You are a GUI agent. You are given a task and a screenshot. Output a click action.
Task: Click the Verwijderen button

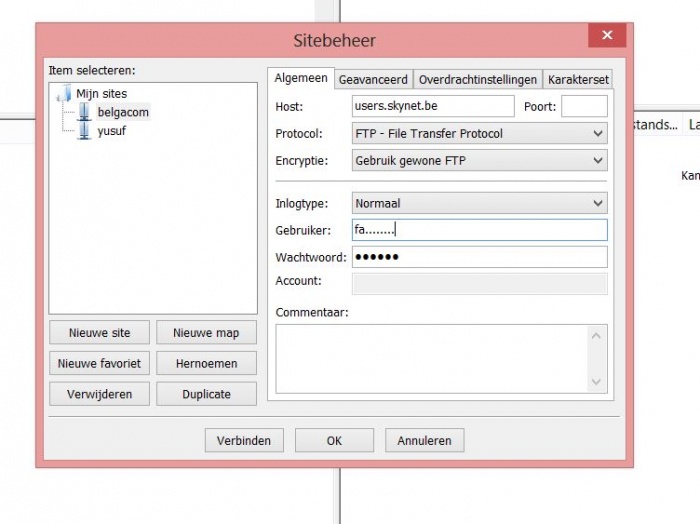(100, 394)
